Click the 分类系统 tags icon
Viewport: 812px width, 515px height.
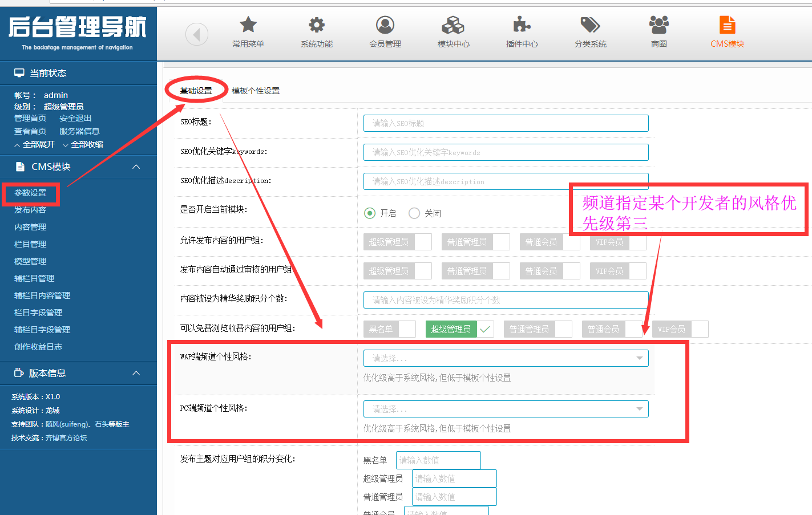click(590, 25)
